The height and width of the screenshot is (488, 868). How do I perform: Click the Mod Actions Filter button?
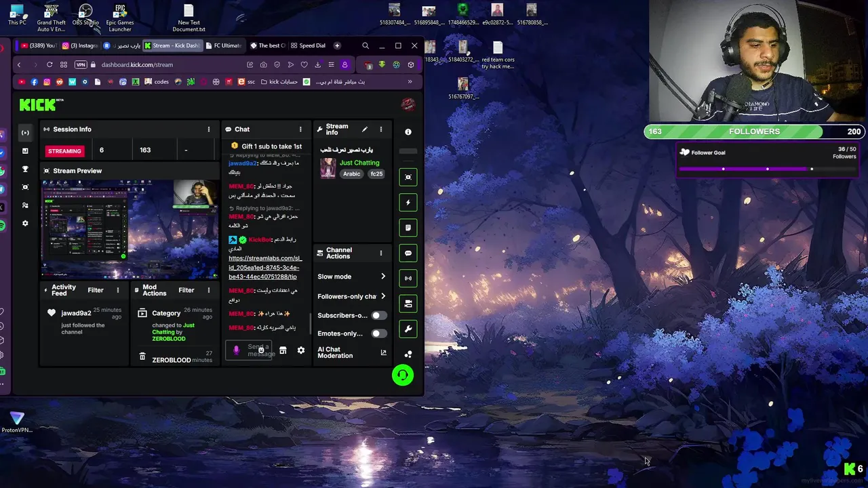point(186,290)
